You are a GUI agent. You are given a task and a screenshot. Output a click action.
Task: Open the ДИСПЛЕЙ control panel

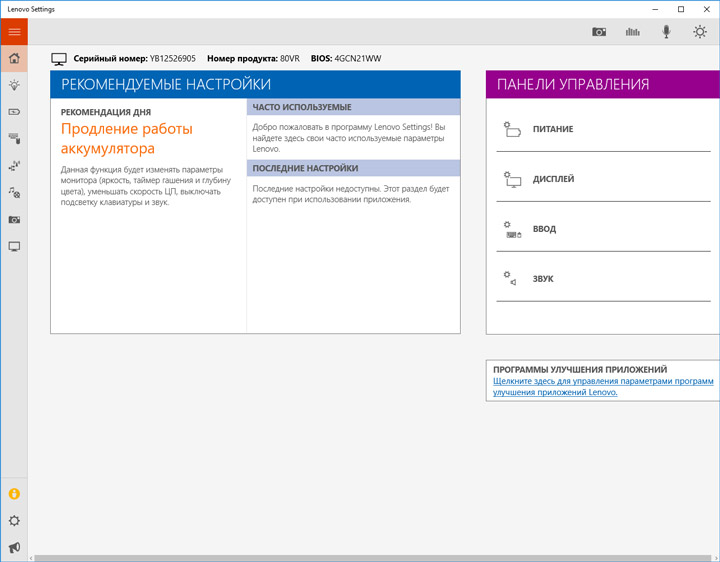(x=603, y=179)
